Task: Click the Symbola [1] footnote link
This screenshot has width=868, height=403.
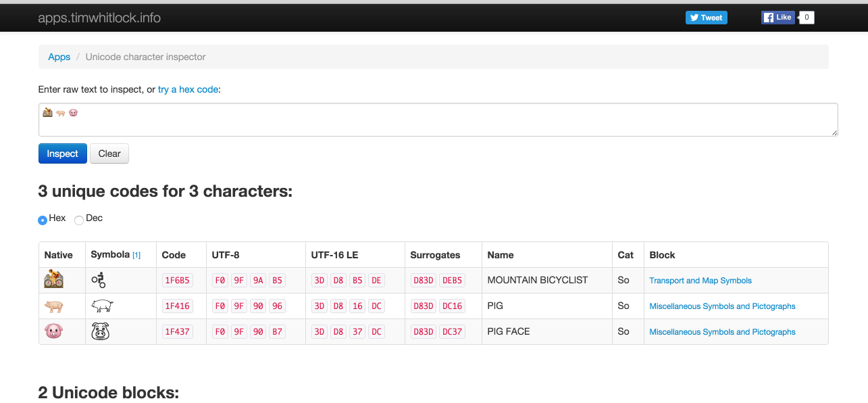Action: (136, 255)
